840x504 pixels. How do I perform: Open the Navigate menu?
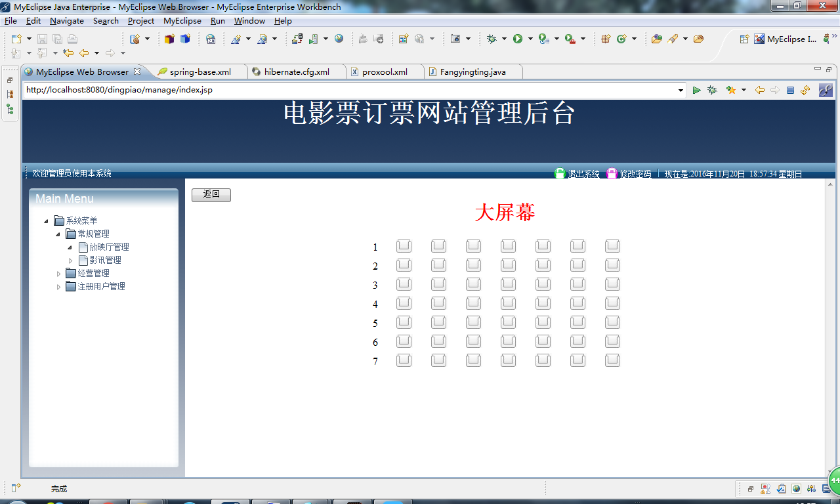click(67, 21)
